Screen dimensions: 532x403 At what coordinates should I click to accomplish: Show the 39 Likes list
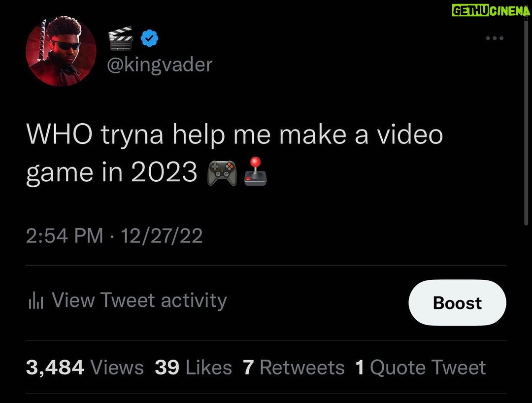click(194, 368)
